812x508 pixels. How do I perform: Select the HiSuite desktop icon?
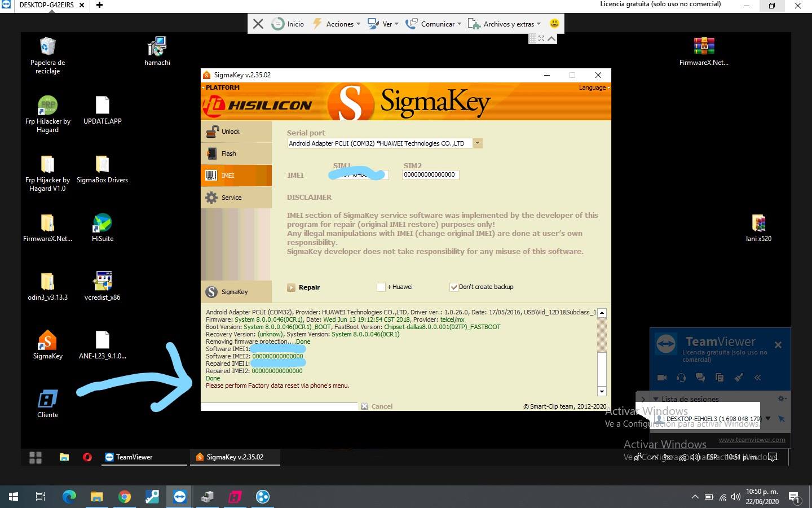coord(103,228)
